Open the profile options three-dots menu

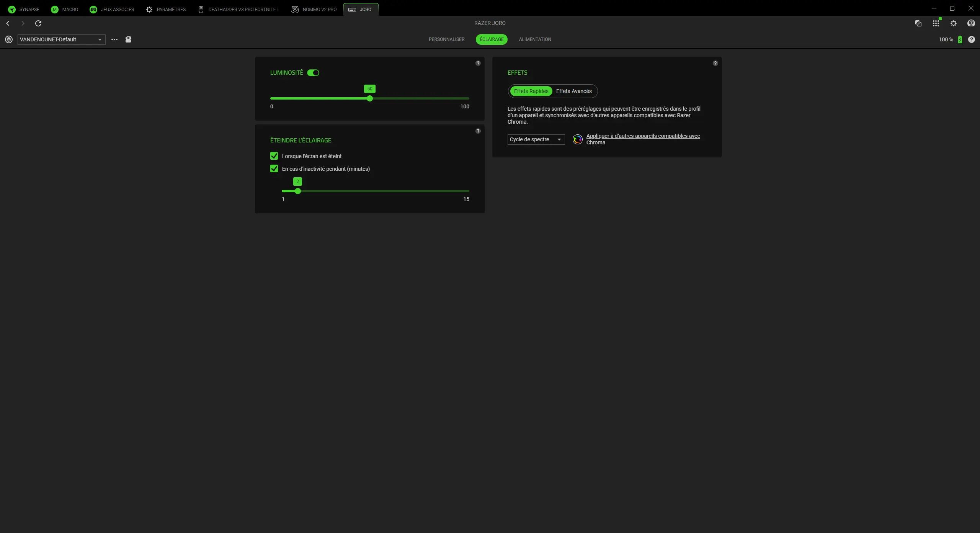point(114,39)
